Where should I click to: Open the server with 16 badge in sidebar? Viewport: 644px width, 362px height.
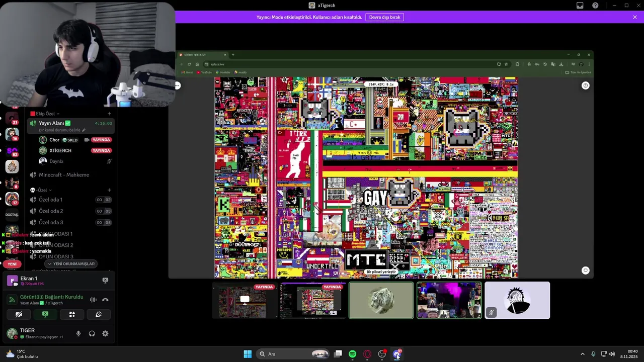pos(12,134)
